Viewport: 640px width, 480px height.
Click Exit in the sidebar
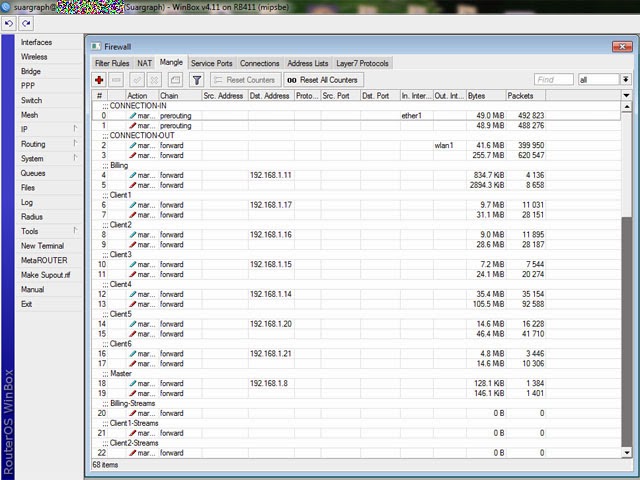click(x=49, y=304)
